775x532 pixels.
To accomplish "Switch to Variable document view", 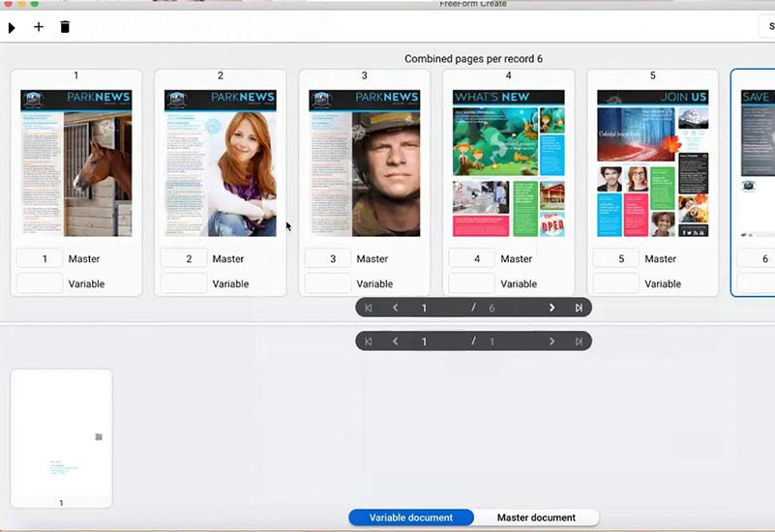I will (411, 517).
